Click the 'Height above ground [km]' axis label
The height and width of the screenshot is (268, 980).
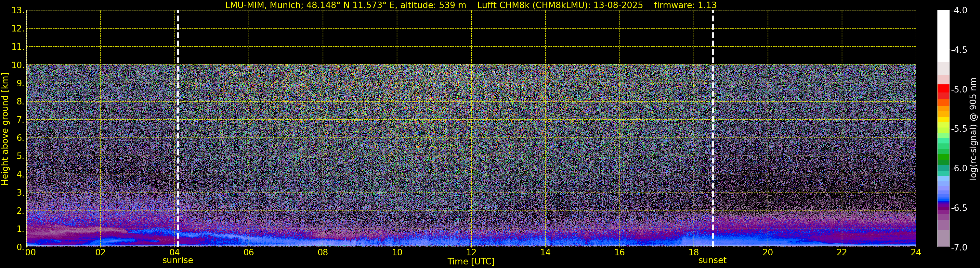(x=5, y=129)
